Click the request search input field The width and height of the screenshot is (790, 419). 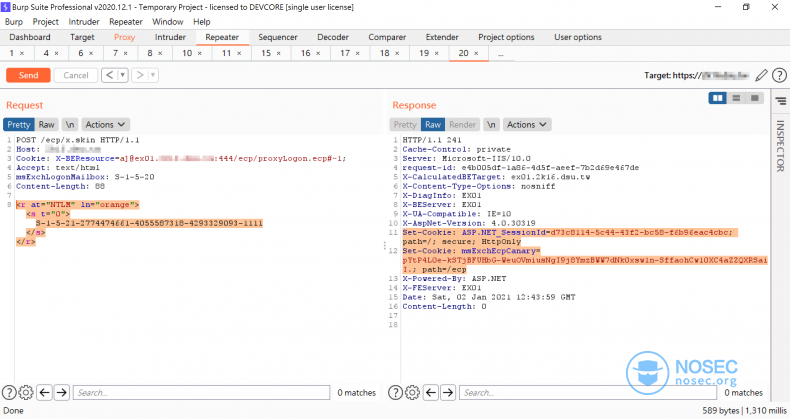(x=202, y=392)
